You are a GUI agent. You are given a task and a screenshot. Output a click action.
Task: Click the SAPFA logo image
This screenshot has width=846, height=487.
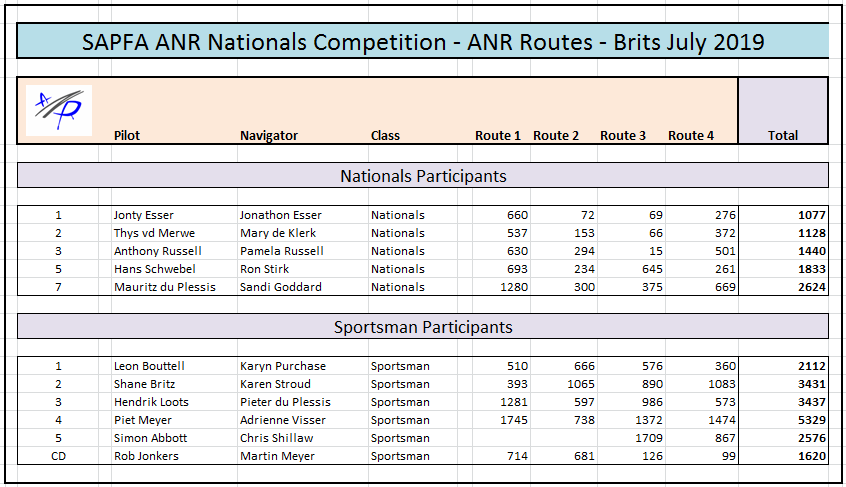coord(58,109)
